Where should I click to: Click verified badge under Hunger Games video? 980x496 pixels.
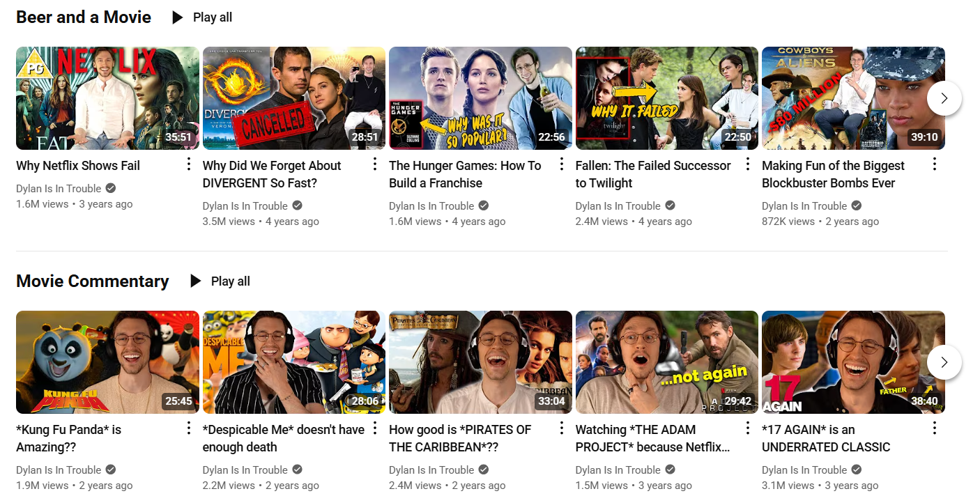484,206
